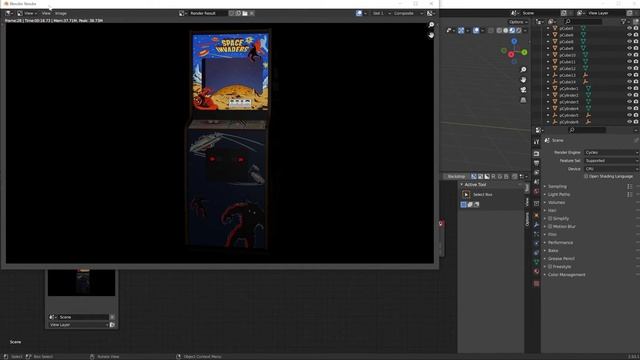The height and width of the screenshot is (360, 640).
Task: Click the Select Box tool icon
Action: (466, 195)
